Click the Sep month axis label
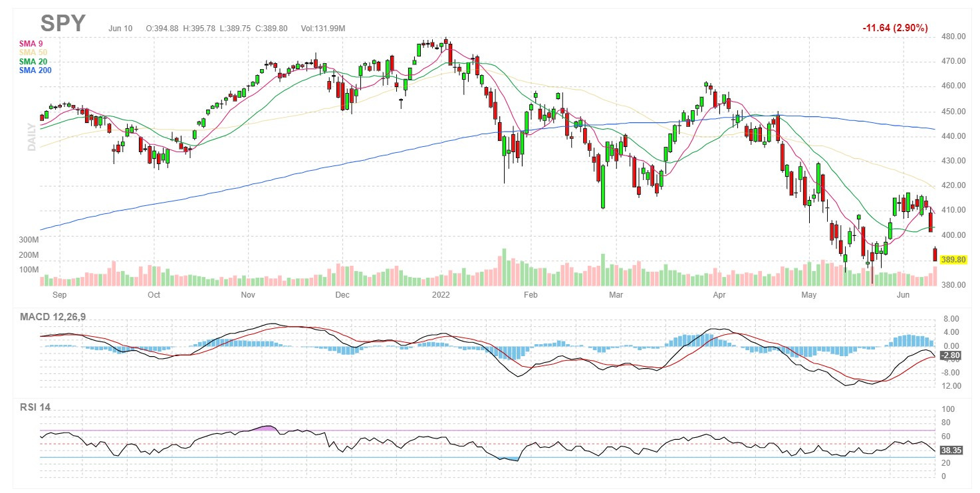980x493 pixels. [x=59, y=294]
